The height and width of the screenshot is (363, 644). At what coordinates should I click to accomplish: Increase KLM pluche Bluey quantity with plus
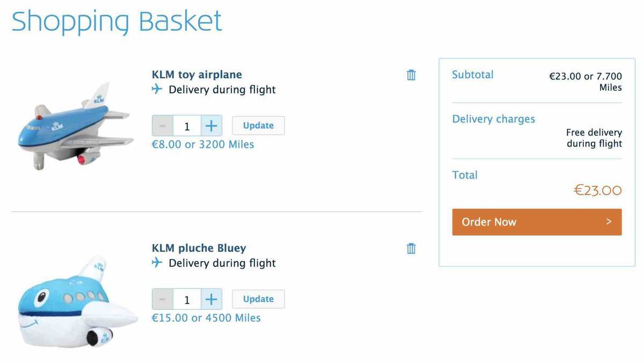(x=211, y=299)
